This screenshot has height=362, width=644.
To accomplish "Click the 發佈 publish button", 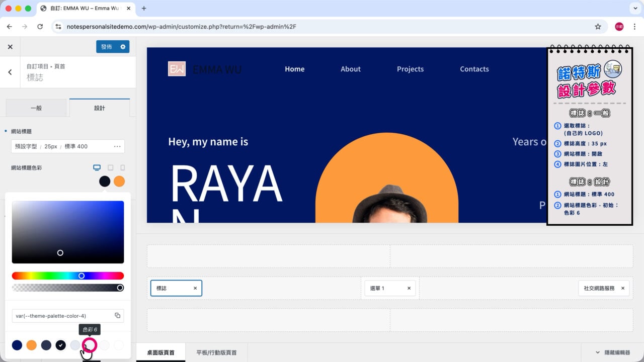I will (x=107, y=47).
